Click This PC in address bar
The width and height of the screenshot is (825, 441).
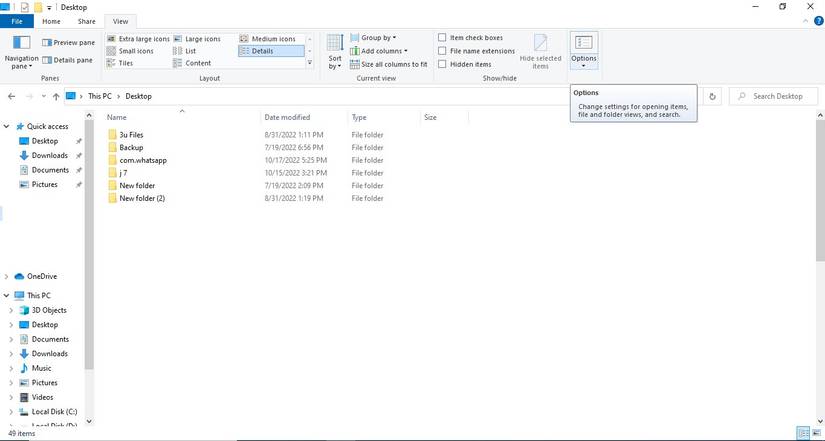click(x=100, y=96)
